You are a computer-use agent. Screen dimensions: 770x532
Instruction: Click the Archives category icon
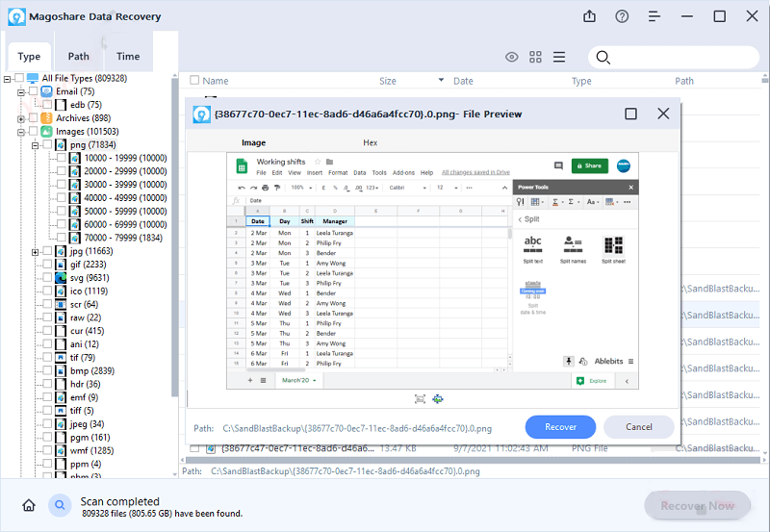[x=46, y=118]
